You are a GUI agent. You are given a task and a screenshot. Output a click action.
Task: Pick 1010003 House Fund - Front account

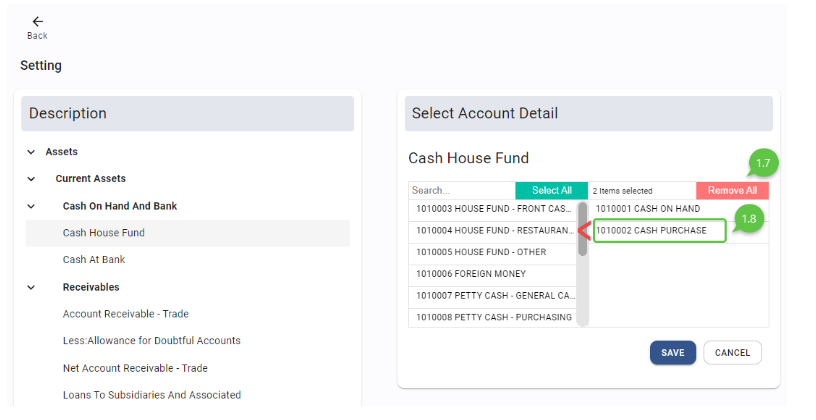coord(492,209)
